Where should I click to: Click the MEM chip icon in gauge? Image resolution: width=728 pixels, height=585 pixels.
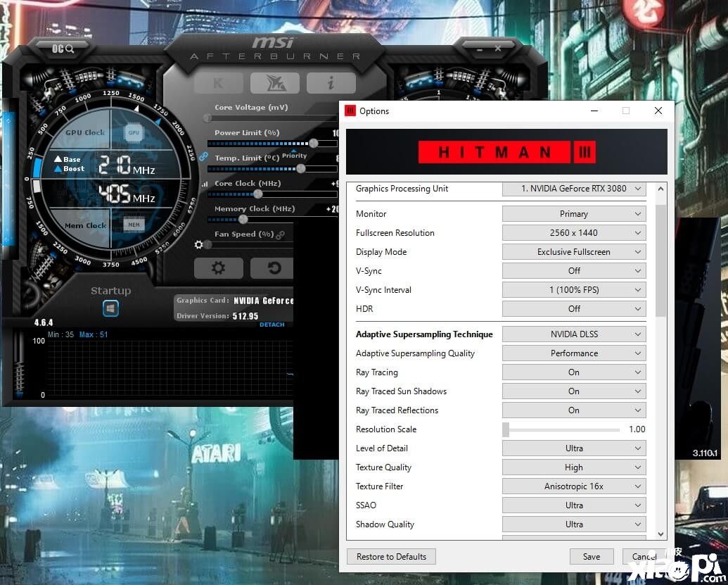[134, 225]
